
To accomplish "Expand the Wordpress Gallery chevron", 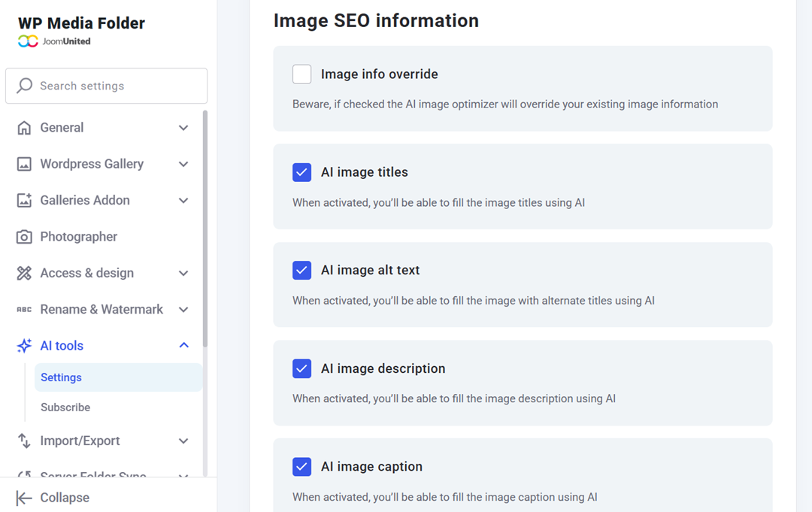I will (x=183, y=164).
